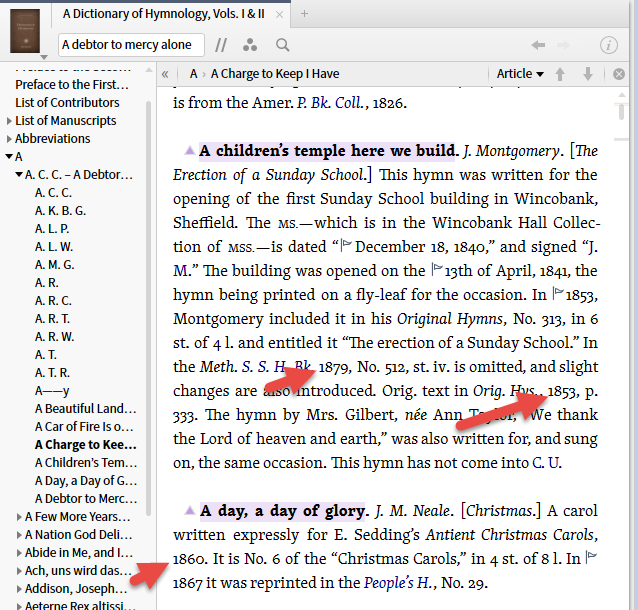The height and width of the screenshot is (610, 638).
Task: Click triangle beside 'A children's temple'
Action: coord(190,150)
